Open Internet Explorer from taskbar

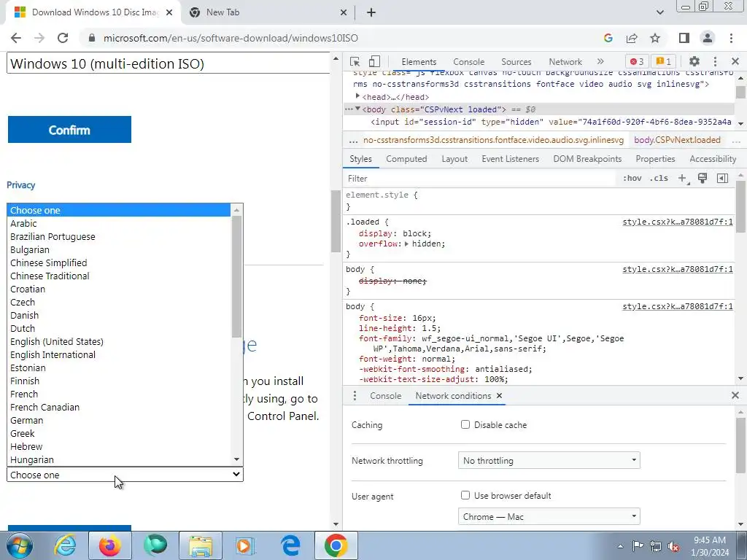pos(65,545)
